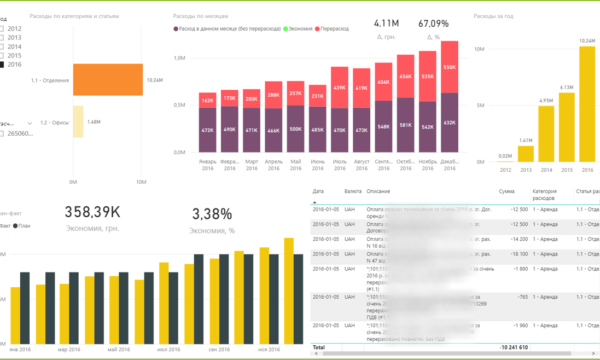The image size is (600, 360).
Task: Click the purple legend marker for monthly expense
Action: (176, 29)
